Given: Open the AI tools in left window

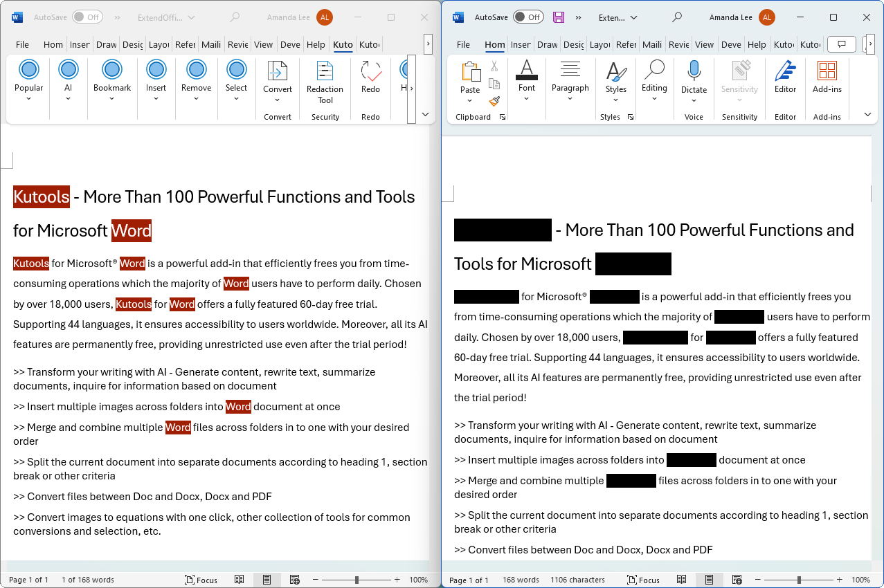Looking at the screenshot, I should click(x=68, y=80).
